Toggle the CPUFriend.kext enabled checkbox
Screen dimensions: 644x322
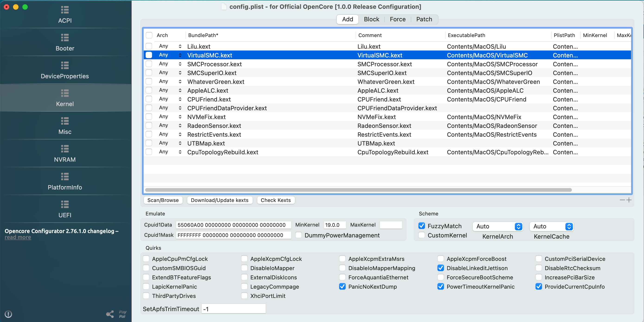149,99
